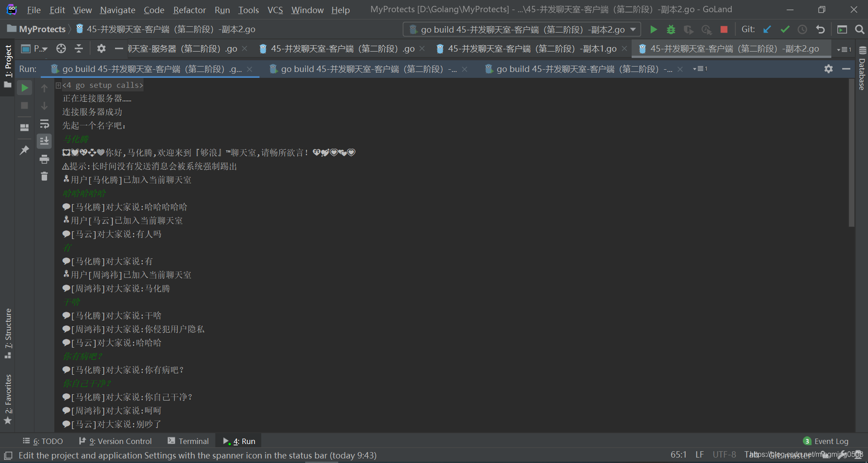Screen dimensions: 868x463
Task: Open Version Control tool window
Action: [x=115, y=441]
